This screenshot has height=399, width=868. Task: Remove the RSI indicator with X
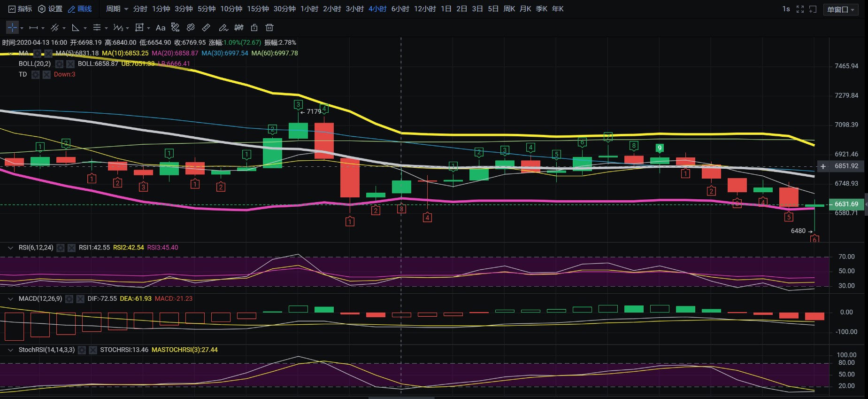[x=71, y=248]
